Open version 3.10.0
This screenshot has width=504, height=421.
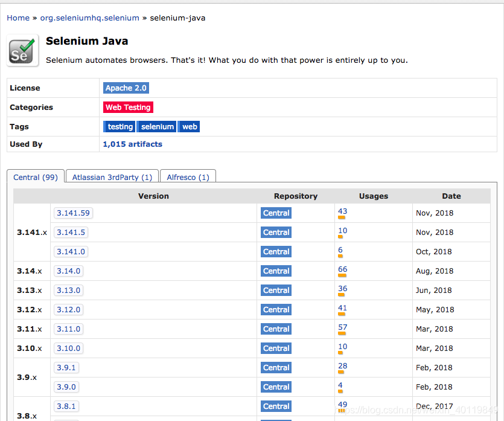coord(68,348)
